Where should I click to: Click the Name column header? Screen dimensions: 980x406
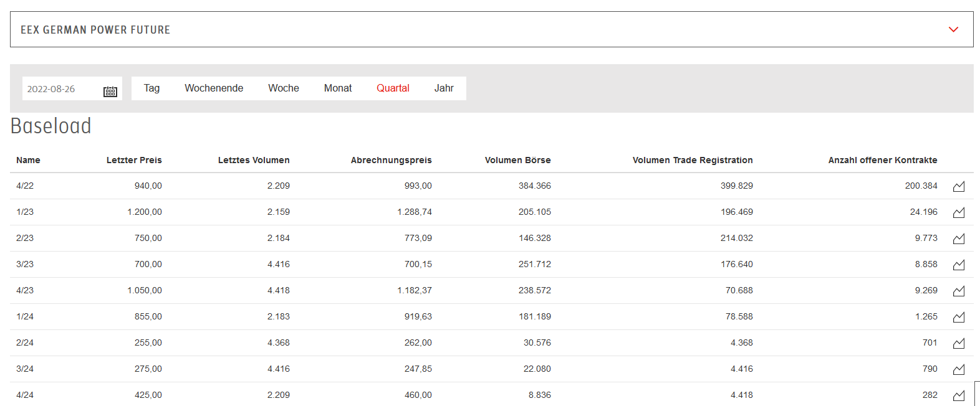click(x=28, y=160)
